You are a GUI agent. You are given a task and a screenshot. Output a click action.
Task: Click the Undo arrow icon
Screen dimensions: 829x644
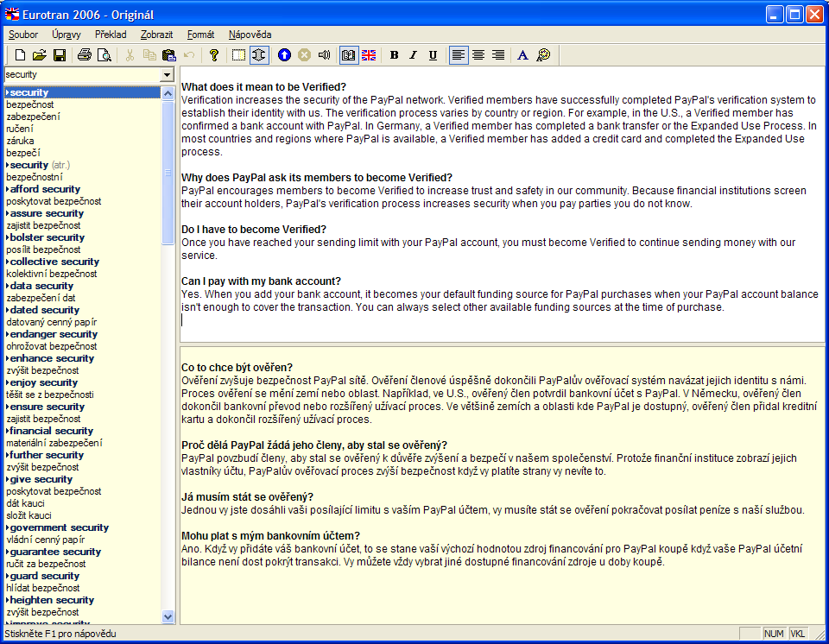[x=189, y=55]
